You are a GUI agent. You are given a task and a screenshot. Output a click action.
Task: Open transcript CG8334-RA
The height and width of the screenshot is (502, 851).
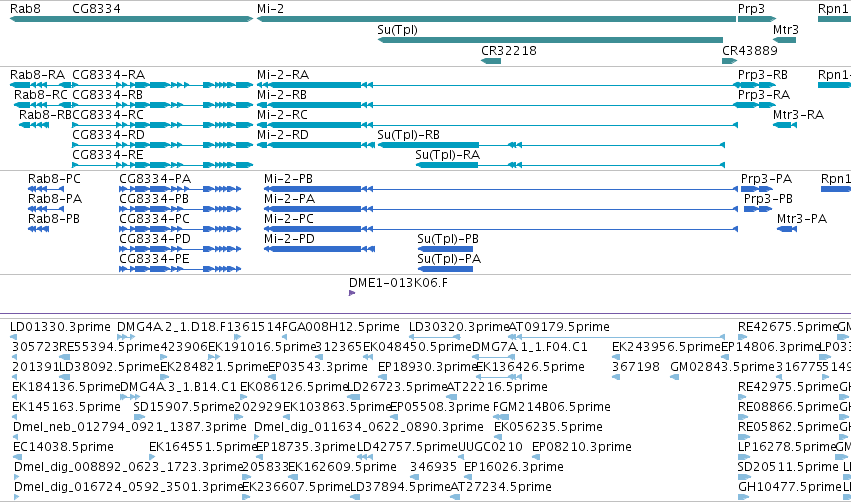pos(162,85)
